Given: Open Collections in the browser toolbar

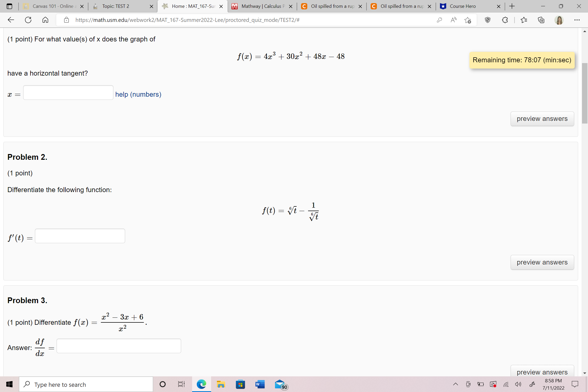Looking at the screenshot, I should point(541,20).
